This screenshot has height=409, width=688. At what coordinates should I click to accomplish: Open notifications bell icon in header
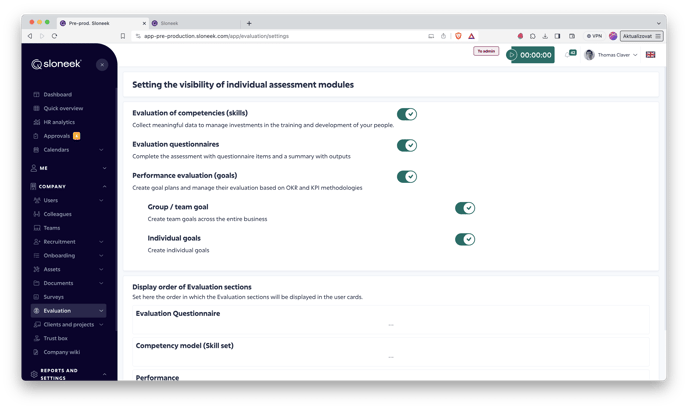[x=569, y=54]
